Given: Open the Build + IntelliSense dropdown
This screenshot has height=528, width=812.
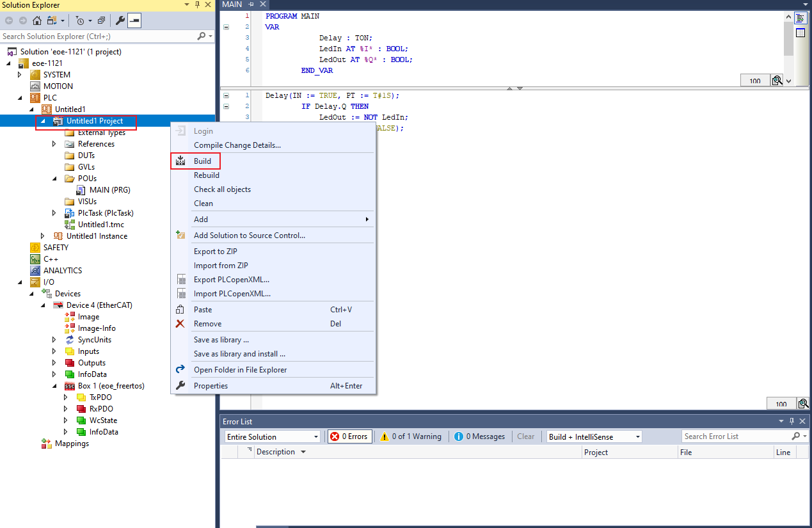Looking at the screenshot, I should pos(594,436).
